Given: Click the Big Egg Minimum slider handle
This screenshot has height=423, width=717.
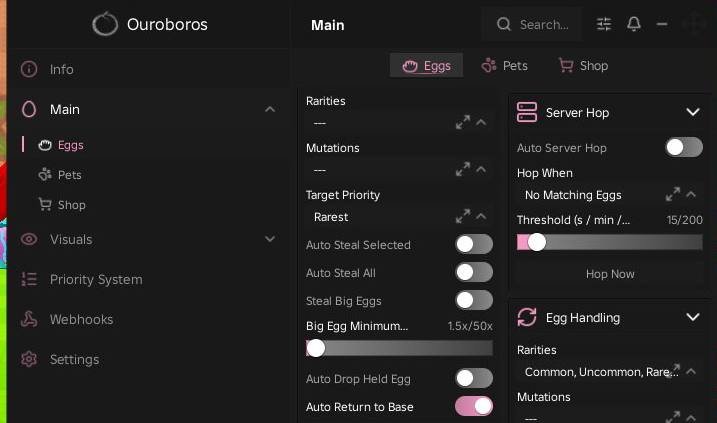Looking at the screenshot, I should [316, 348].
